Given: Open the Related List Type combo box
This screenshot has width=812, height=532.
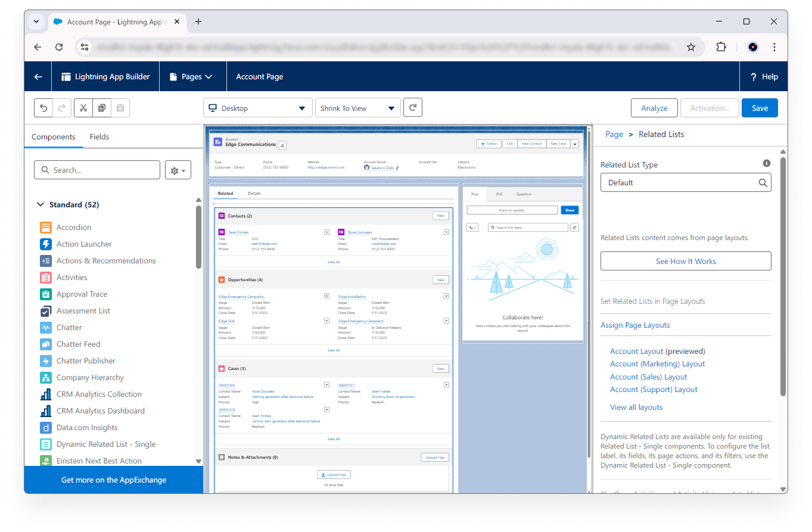Looking at the screenshot, I should click(x=685, y=182).
